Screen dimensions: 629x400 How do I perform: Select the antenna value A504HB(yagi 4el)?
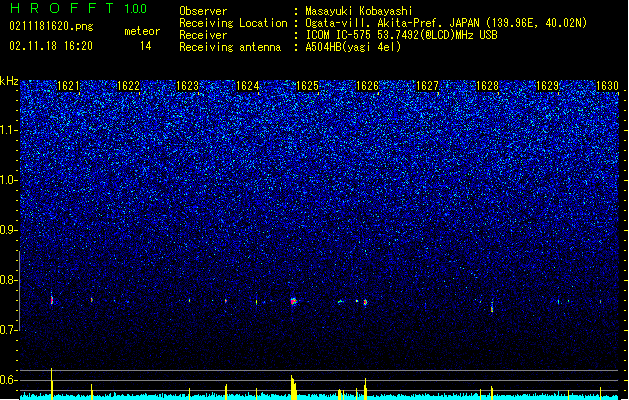coord(353,47)
